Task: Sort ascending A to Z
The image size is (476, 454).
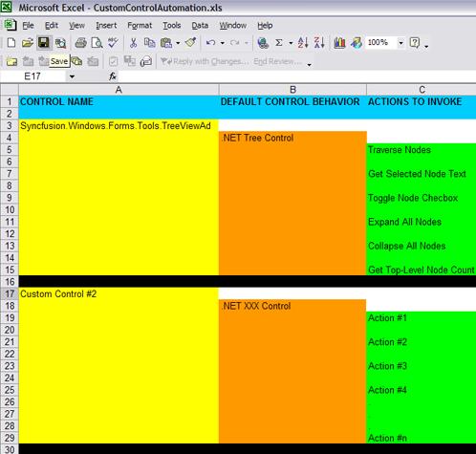Action: point(303,42)
